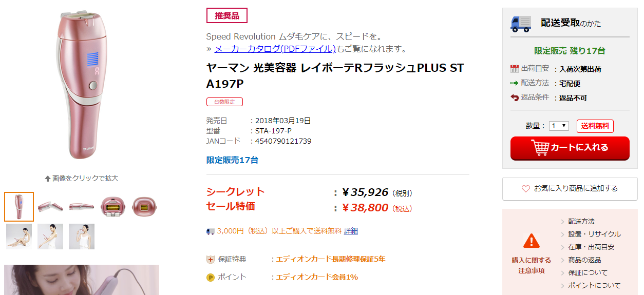644x295 pixels.
Task: Select the first selected product thumbnail
Action: click(x=19, y=207)
